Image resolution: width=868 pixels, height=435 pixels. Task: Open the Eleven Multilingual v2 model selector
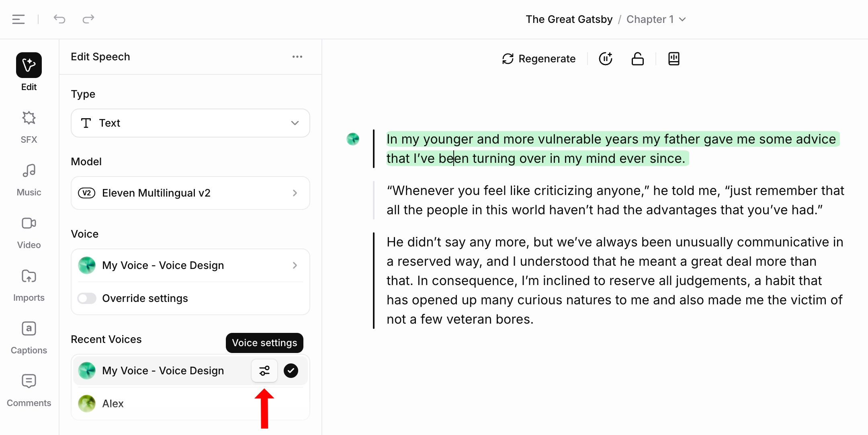tap(190, 193)
